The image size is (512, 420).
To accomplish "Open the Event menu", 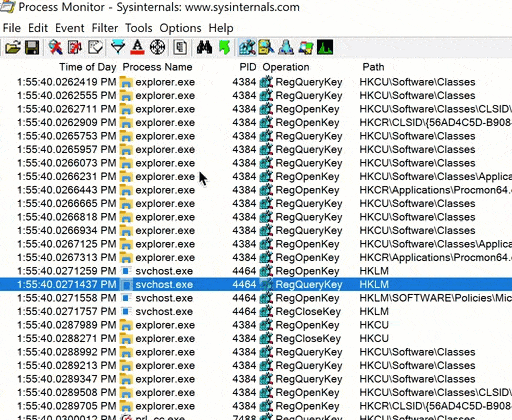I will click(x=70, y=28).
